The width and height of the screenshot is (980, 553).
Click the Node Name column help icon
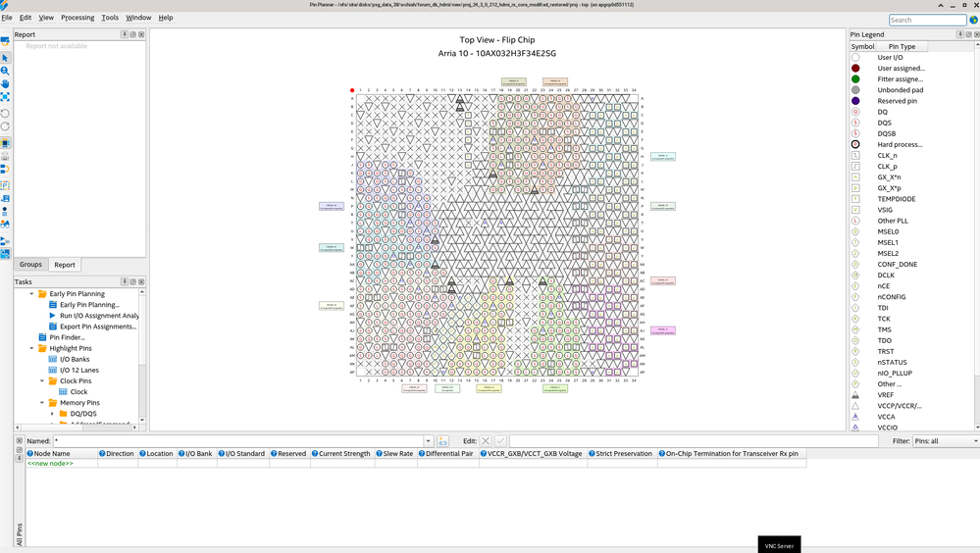click(x=30, y=454)
